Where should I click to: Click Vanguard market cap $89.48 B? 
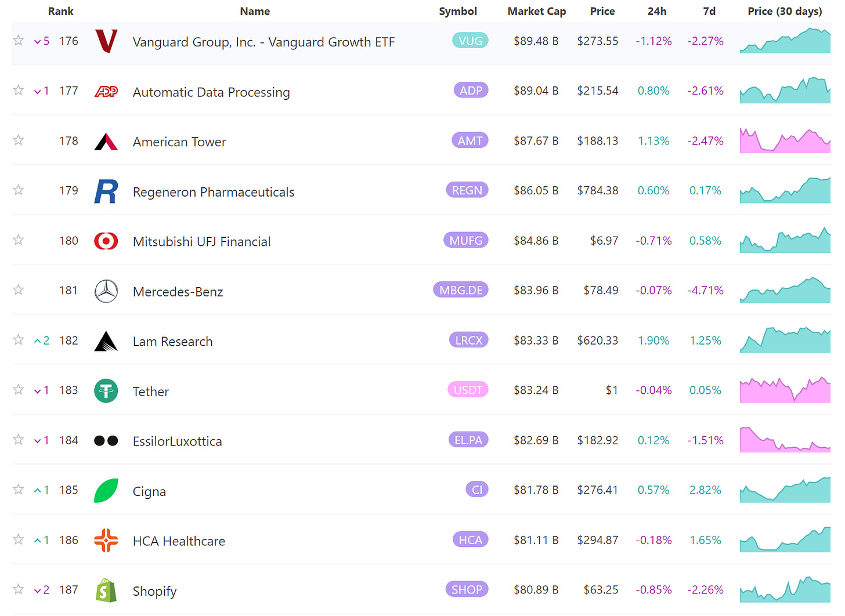click(536, 41)
